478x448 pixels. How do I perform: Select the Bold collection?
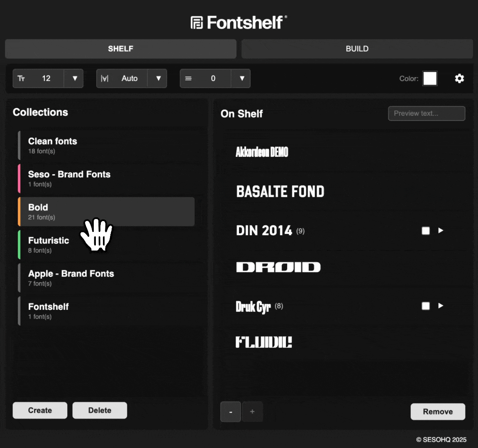(x=106, y=212)
